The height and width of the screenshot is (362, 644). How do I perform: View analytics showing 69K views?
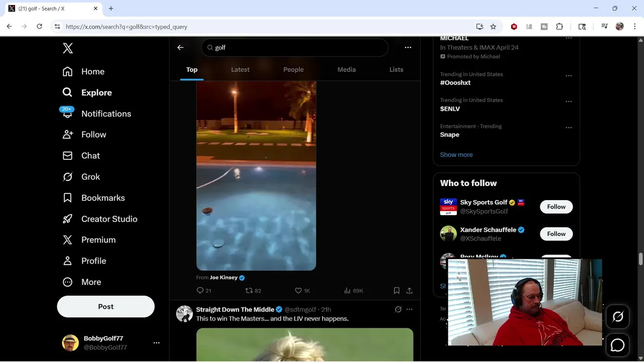pyautogui.click(x=354, y=291)
